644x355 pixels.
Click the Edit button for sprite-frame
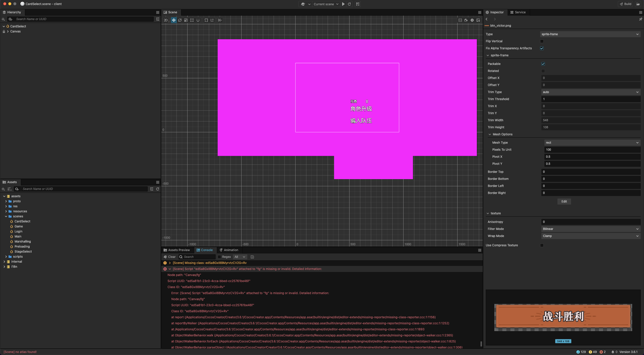564,202
